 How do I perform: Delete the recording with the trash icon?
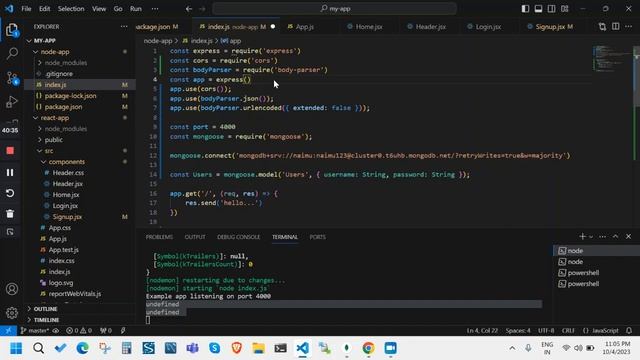[10, 213]
